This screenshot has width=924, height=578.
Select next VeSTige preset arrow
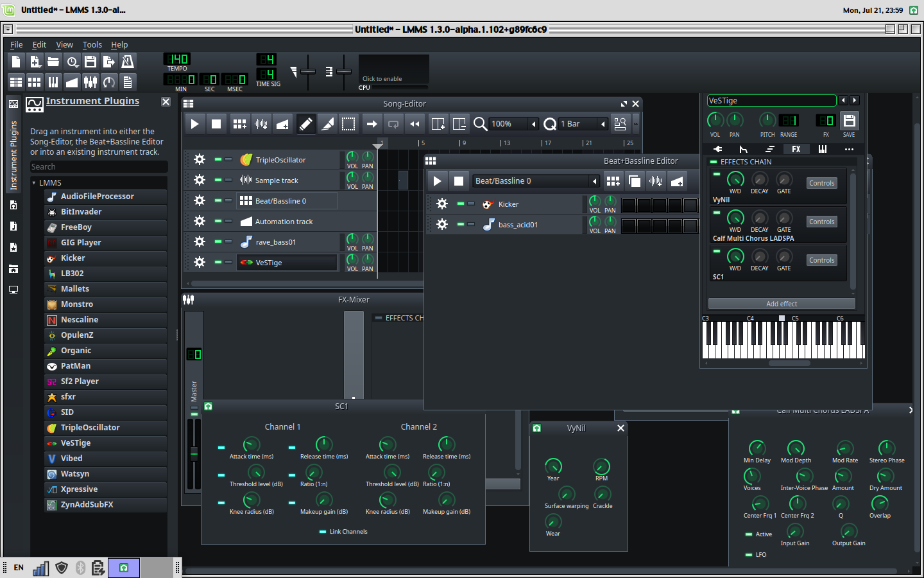[855, 100]
